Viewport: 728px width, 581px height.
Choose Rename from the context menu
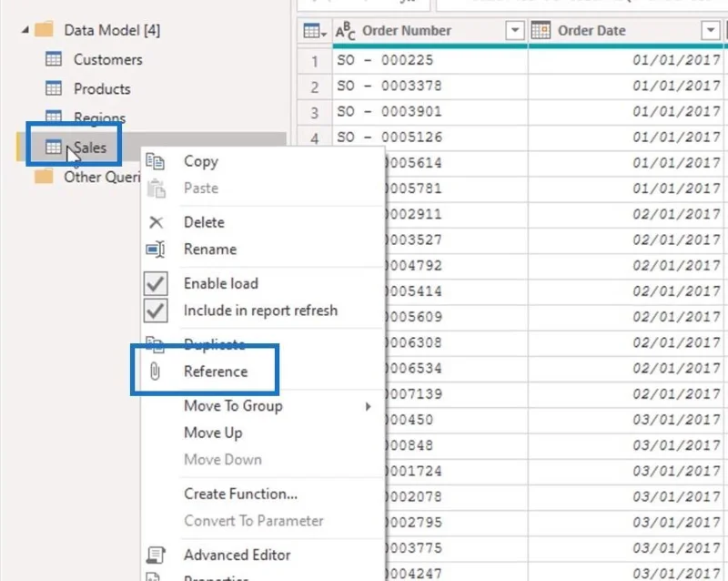pyautogui.click(x=210, y=250)
